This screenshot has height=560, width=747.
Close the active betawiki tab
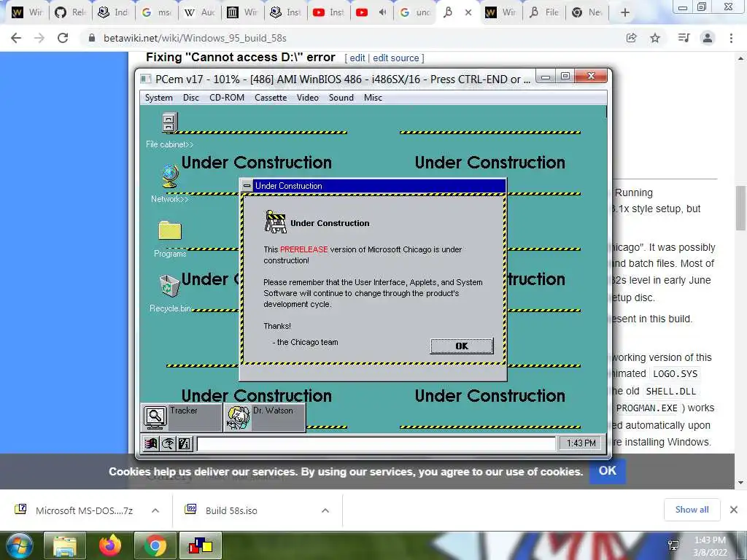(468, 13)
